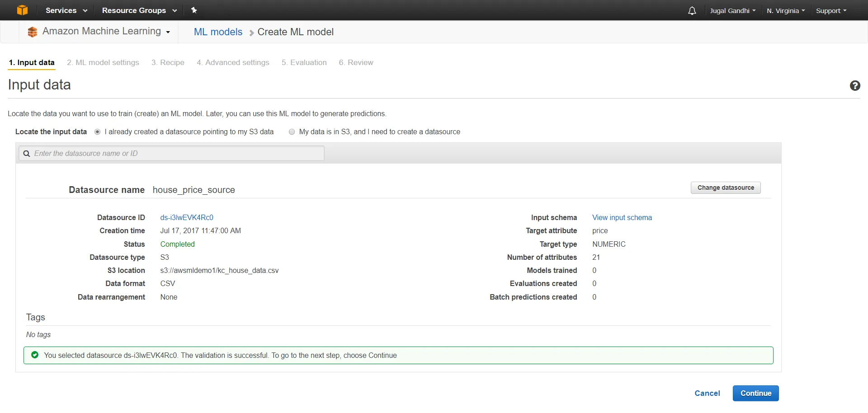Click the AWS cube logo icon

point(22,10)
